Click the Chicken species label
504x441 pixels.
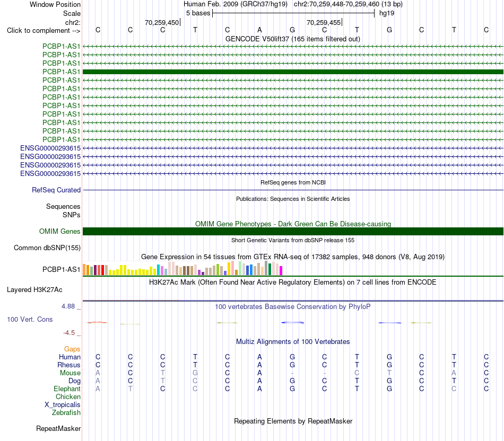pyautogui.click(x=68, y=397)
